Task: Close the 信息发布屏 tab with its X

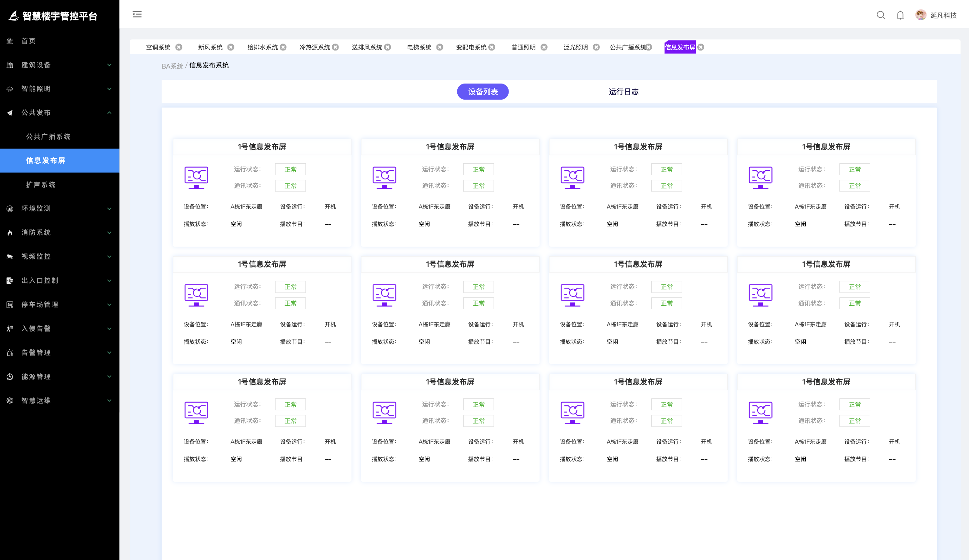Action: 701,47
